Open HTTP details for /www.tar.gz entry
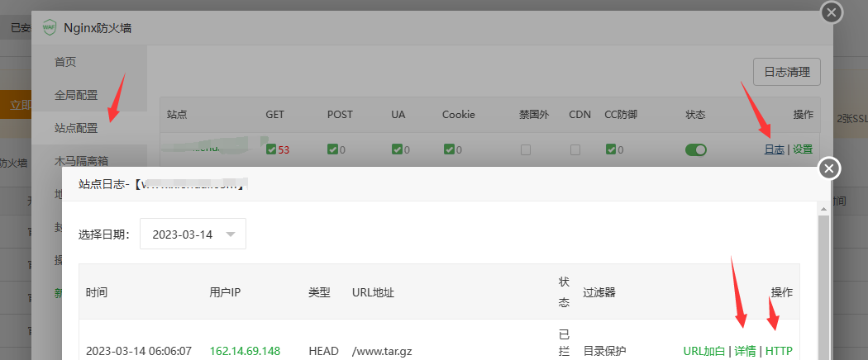 pos(779,351)
